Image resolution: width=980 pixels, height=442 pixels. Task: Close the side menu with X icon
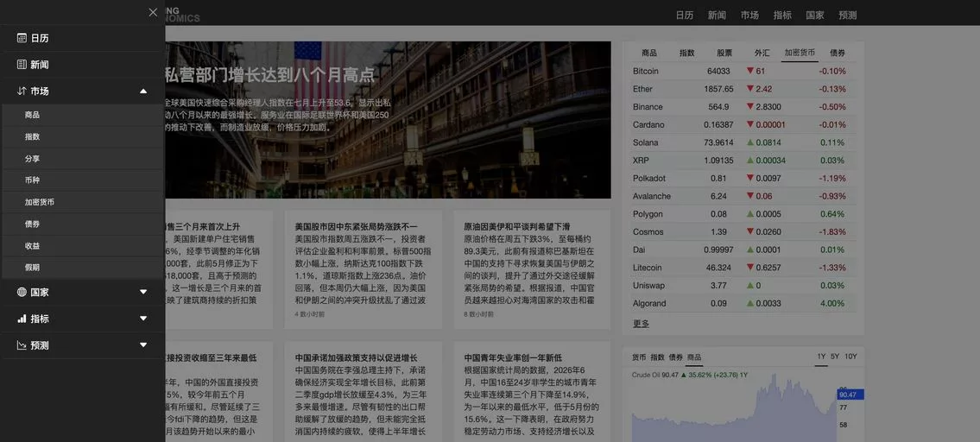[x=153, y=12]
